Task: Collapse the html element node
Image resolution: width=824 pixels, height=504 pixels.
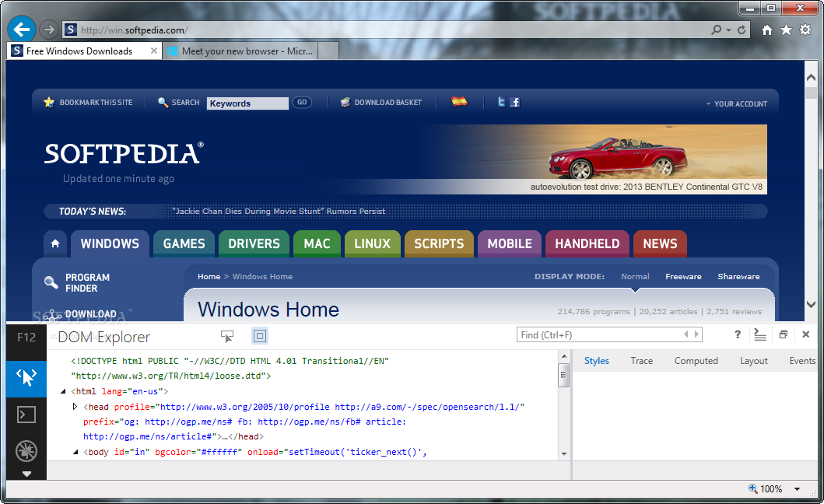Action: [63, 391]
